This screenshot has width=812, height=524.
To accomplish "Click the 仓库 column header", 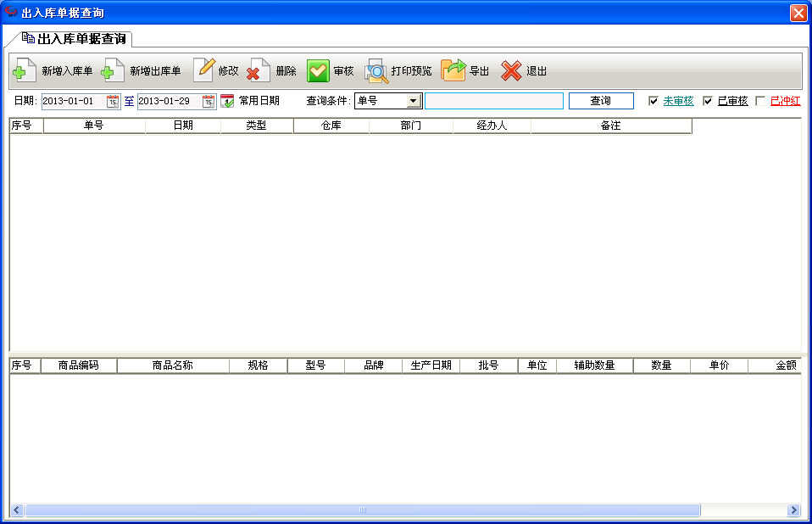I will coord(331,125).
